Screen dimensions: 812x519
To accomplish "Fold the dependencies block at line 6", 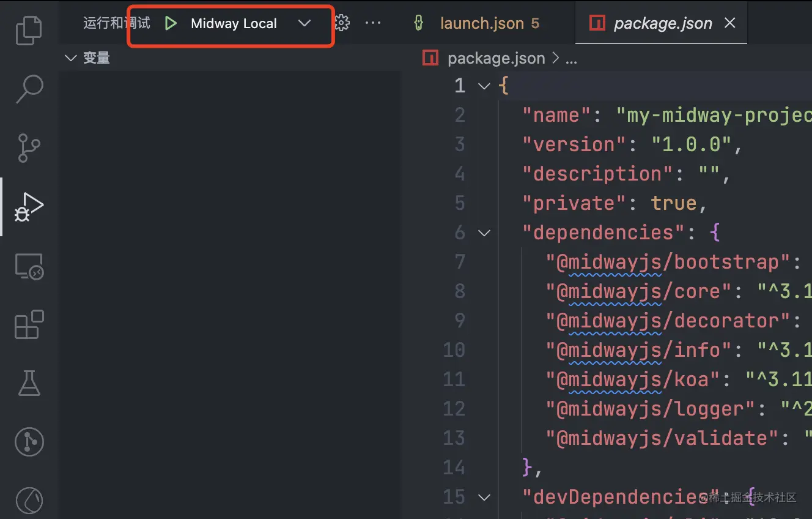I will (484, 233).
